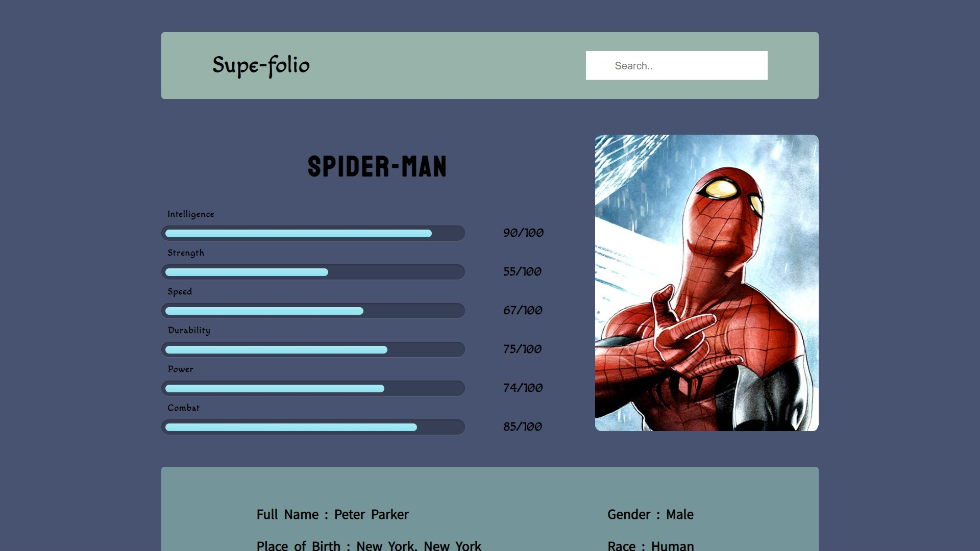Click the Strength progress bar
Viewport: 980px width, 551px height.
[x=313, y=272]
